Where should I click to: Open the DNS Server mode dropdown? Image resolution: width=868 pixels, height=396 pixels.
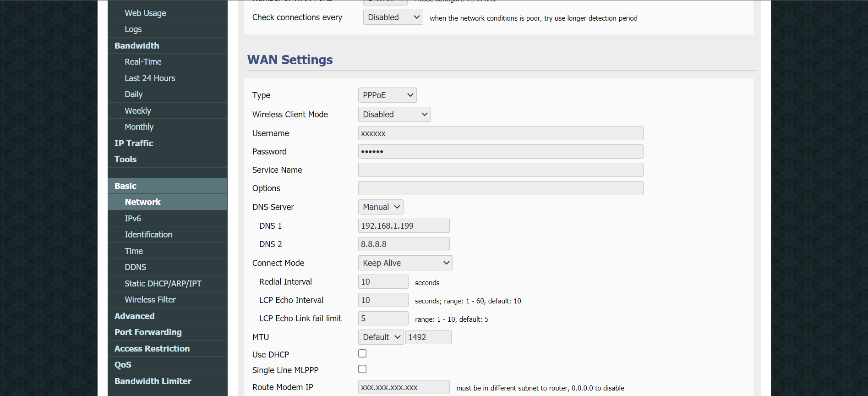(x=380, y=207)
